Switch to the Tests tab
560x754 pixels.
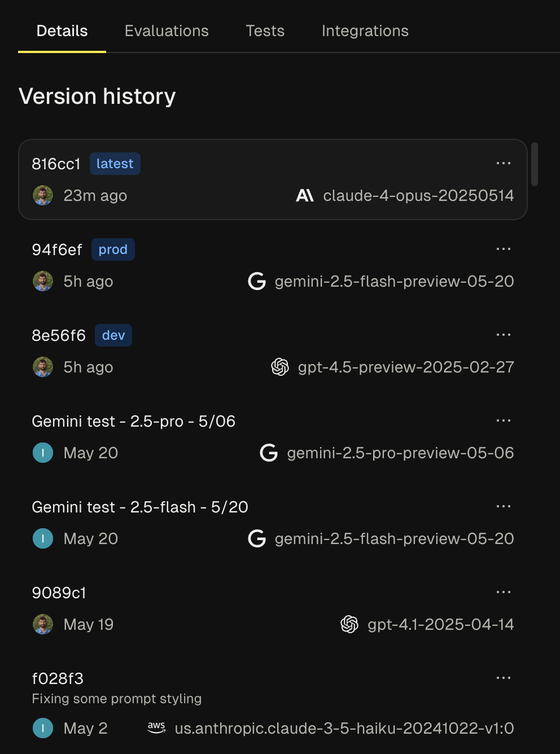point(265,30)
